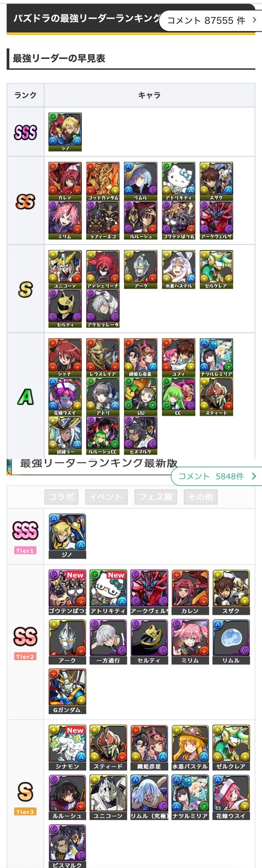Open the ジノ icon in SSS rank table
This screenshot has height=868, width=262.
click(65, 132)
